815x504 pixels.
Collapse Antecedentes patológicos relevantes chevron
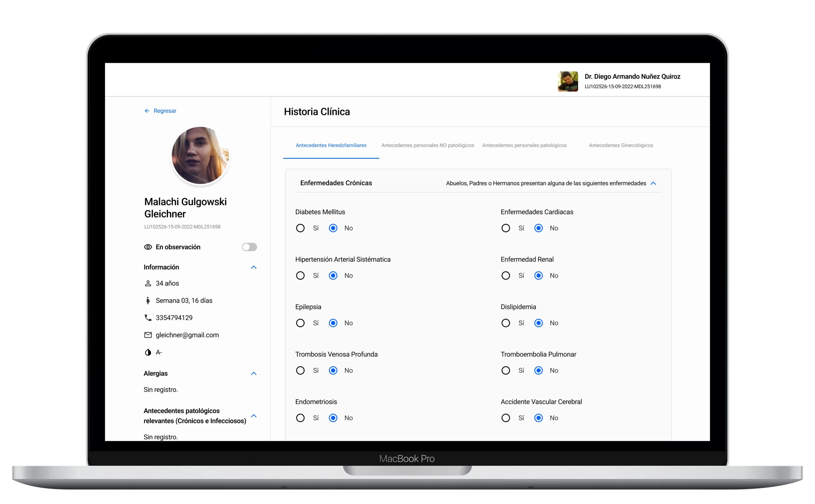(253, 416)
